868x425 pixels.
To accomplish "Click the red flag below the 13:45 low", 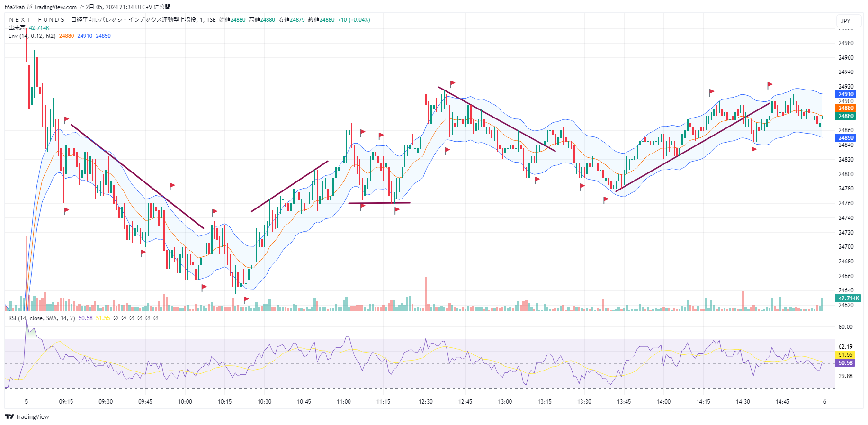I will (x=606, y=200).
